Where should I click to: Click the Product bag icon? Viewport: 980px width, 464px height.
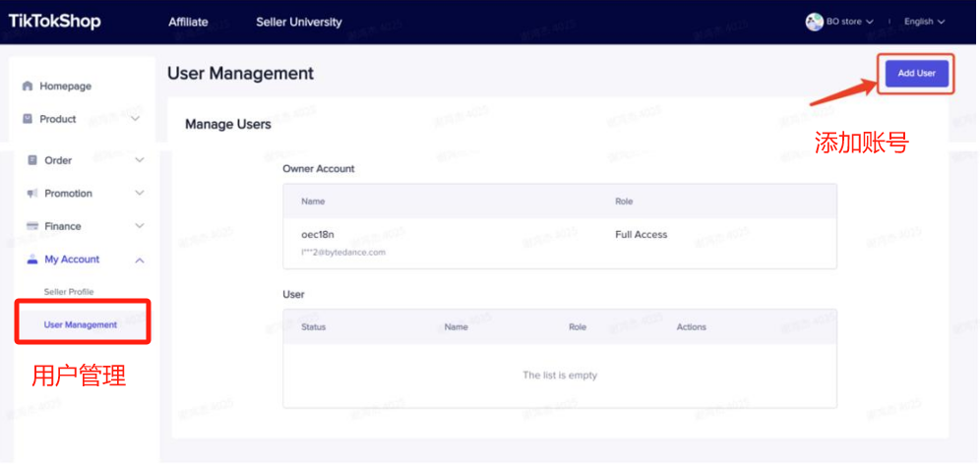pos(28,119)
